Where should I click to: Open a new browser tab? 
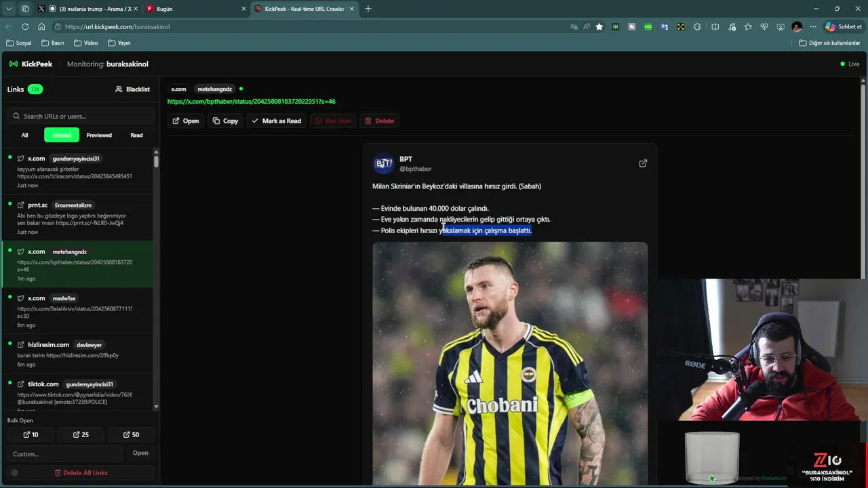click(368, 9)
